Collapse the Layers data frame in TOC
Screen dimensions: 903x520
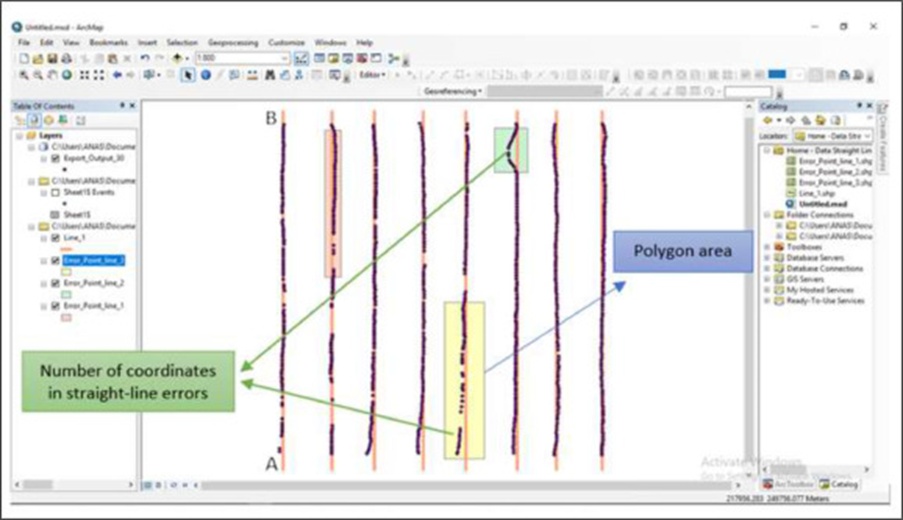(20, 136)
